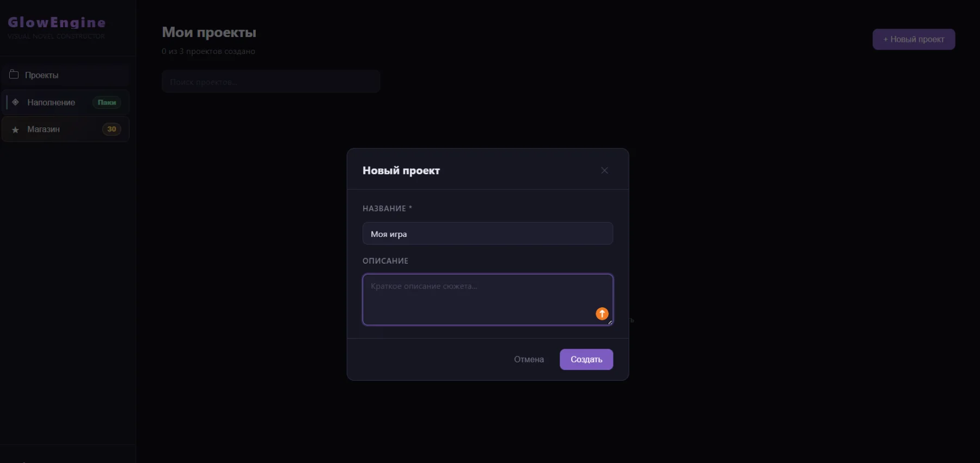Viewport: 980px width, 463px height.
Task: Close the Новый проект dialog with X
Action: coord(604,170)
